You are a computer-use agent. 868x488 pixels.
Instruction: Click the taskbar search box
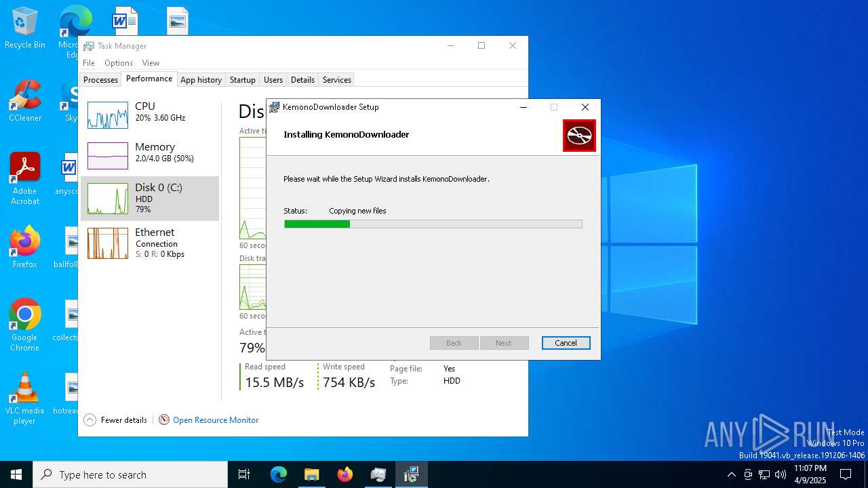coord(130,474)
